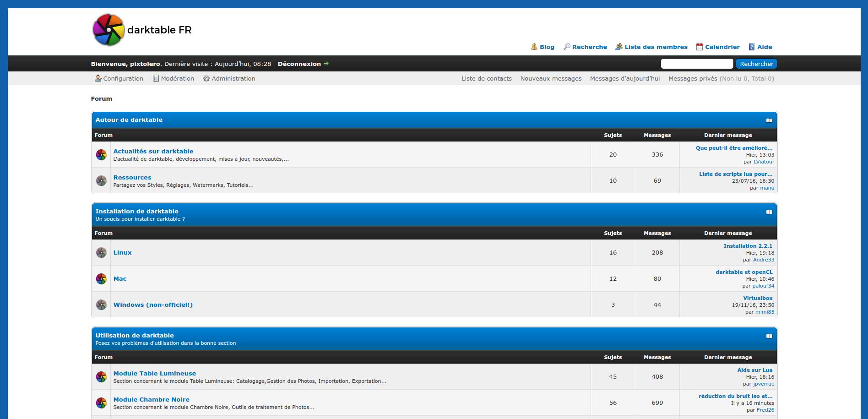Click the Recherche magnifier icon
Image resolution: width=868 pixels, height=419 pixels.
coord(567,47)
